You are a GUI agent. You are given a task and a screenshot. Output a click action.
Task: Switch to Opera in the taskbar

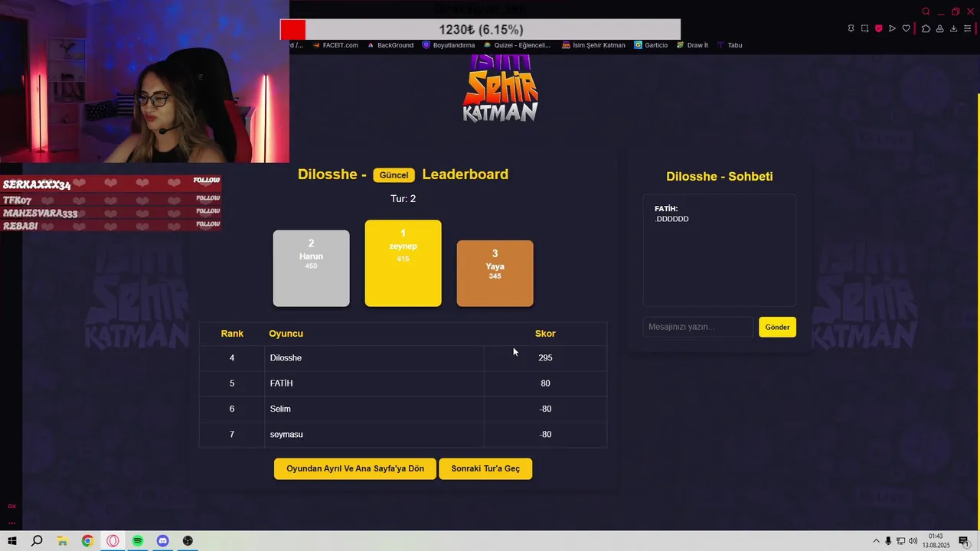coord(113,541)
